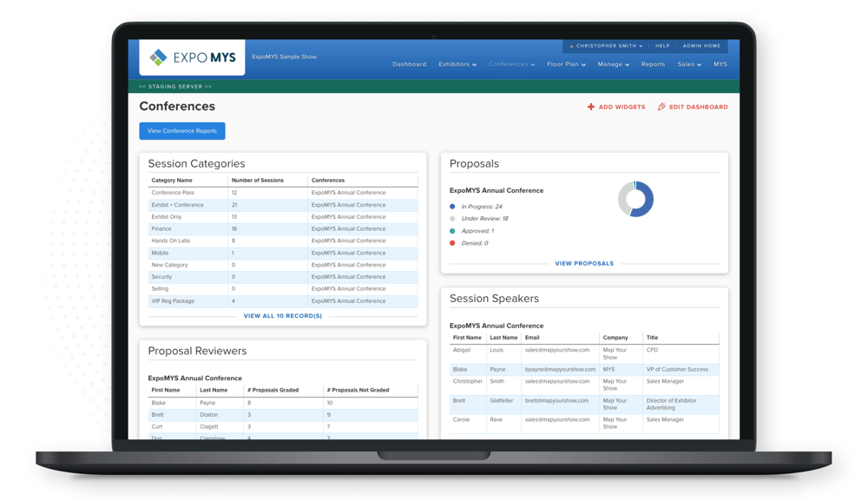868x501 pixels.
Task: Click the View Conference Reports button
Action: pyautogui.click(x=181, y=130)
